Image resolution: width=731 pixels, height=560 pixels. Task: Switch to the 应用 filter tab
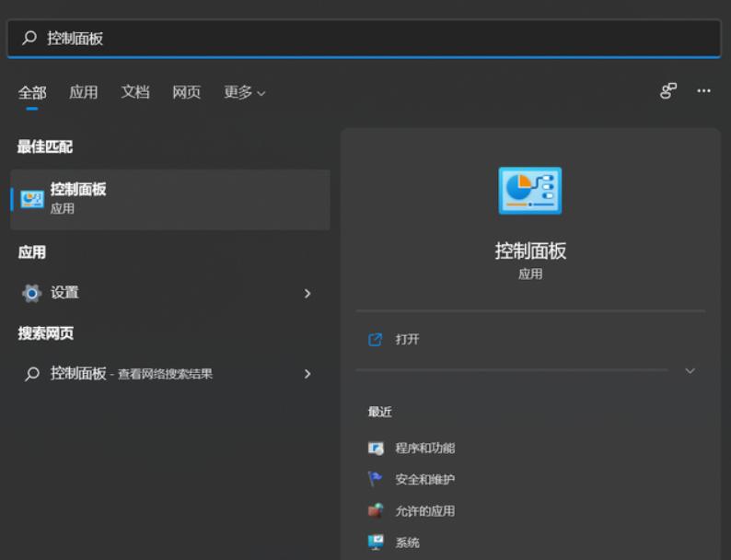tap(84, 92)
